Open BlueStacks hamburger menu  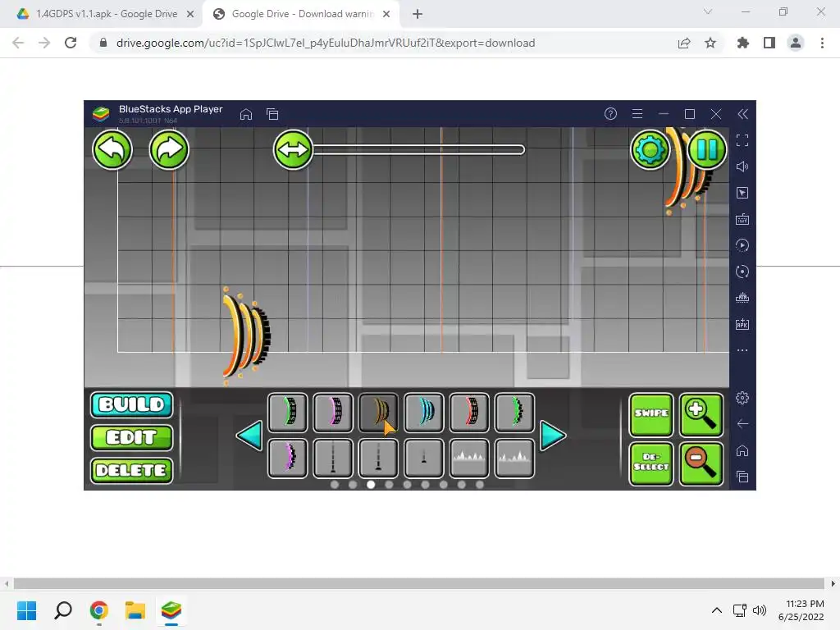[x=637, y=113]
